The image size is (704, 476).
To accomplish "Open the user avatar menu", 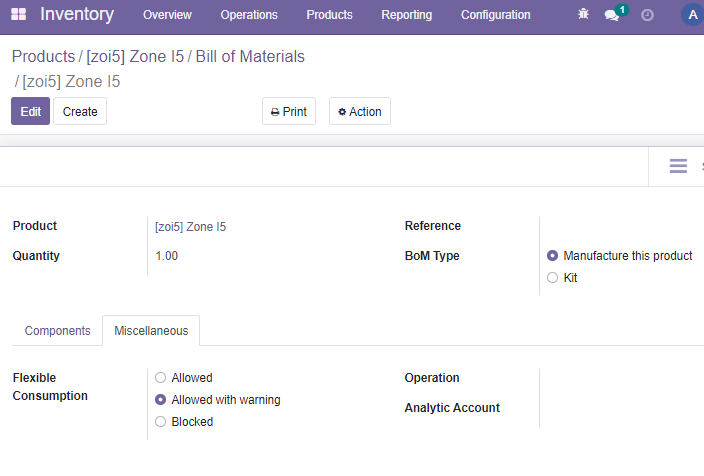I will [693, 15].
